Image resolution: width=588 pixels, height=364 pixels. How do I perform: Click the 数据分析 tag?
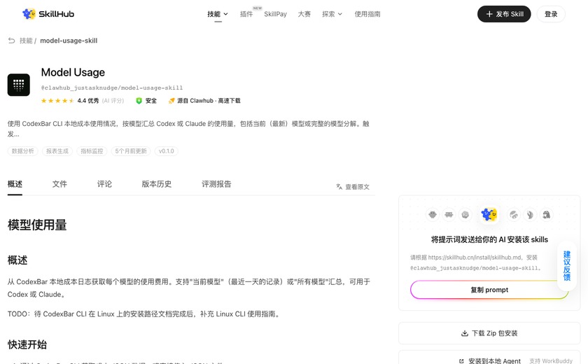23,151
